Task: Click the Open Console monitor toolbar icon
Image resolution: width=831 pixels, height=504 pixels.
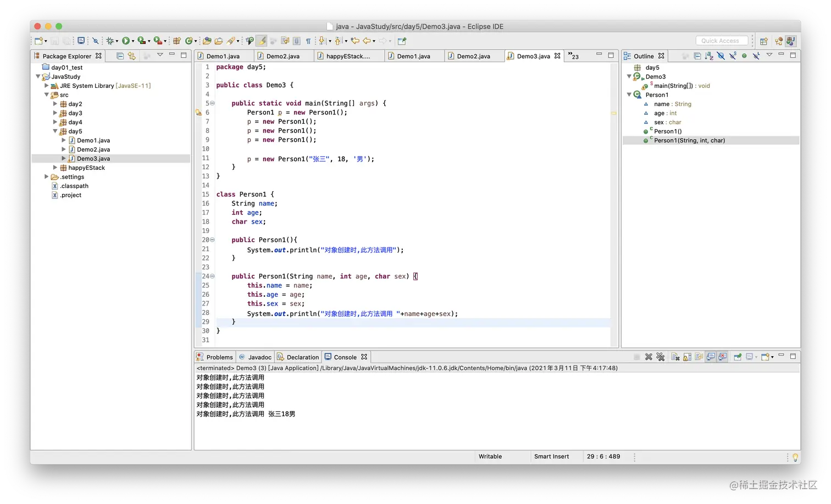Action: point(81,41)
